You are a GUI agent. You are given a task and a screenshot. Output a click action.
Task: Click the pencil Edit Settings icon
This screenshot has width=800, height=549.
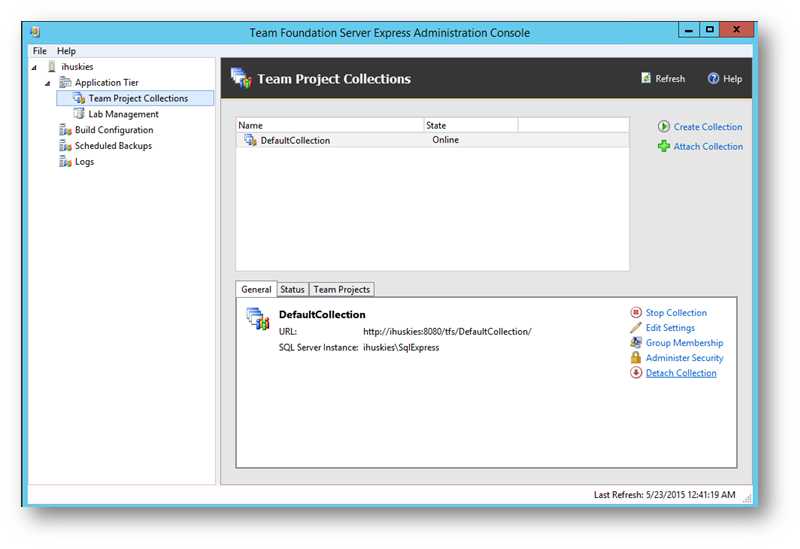pos(636,328)
